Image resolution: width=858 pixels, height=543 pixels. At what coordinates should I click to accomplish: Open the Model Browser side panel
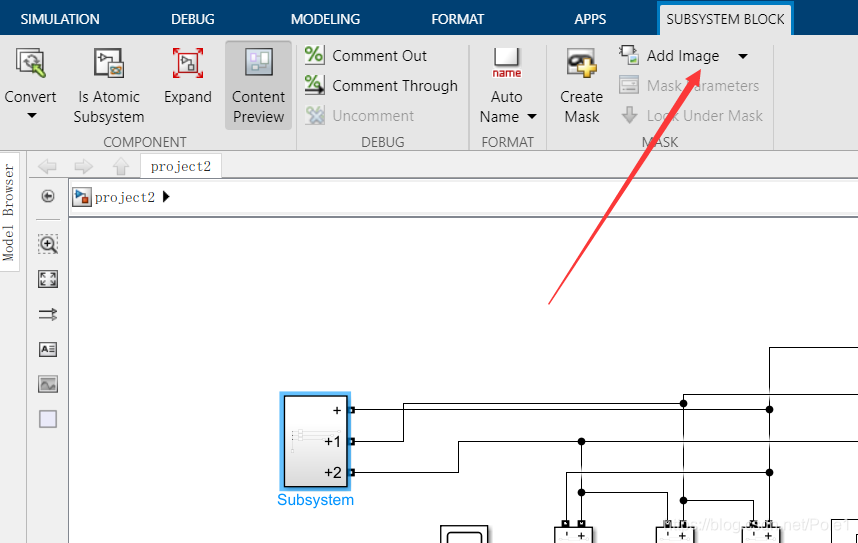(9, 212)
